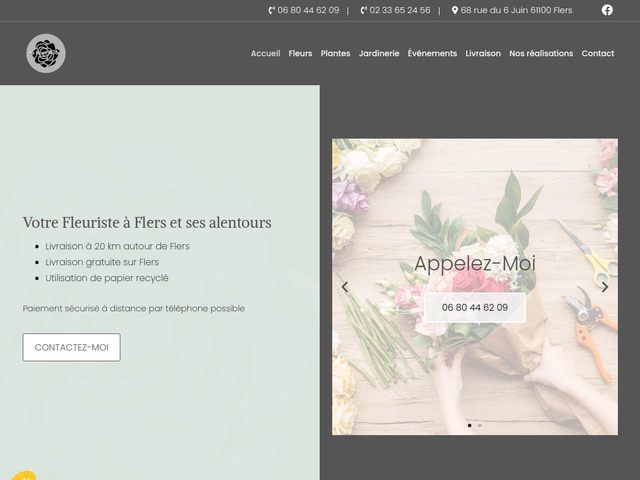The height and width of the screenshot is (480, 640).
Task: Go to next carousel slide arrow
Action: tap(605, 287)
